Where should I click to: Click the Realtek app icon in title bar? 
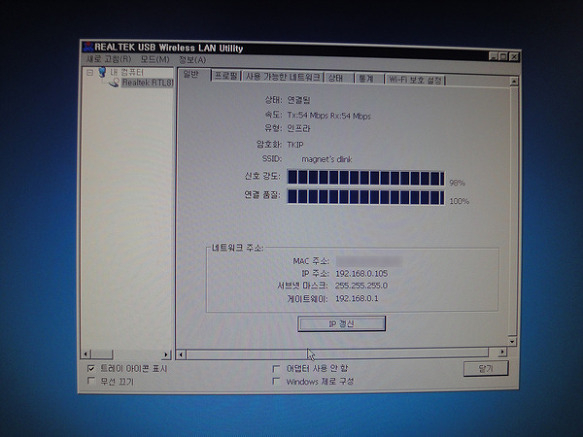(x=88, y=47)
